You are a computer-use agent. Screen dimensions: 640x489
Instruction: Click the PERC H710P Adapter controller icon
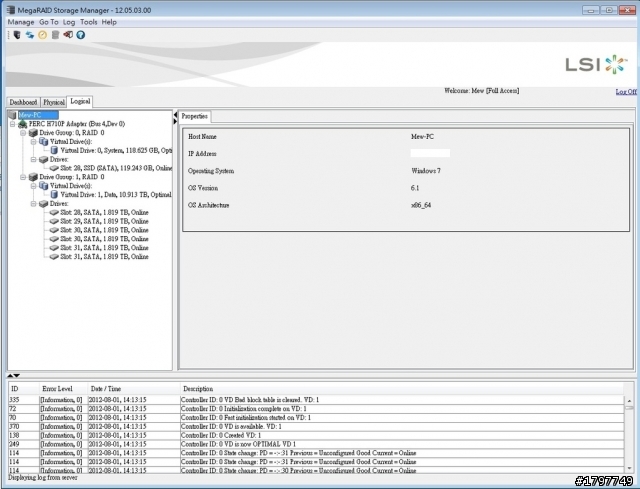tap(23, 124)
